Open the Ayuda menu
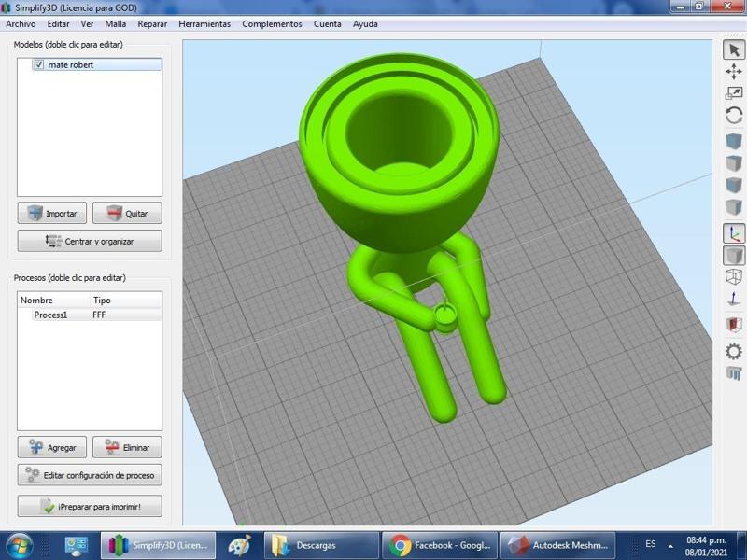 point(365,24)
